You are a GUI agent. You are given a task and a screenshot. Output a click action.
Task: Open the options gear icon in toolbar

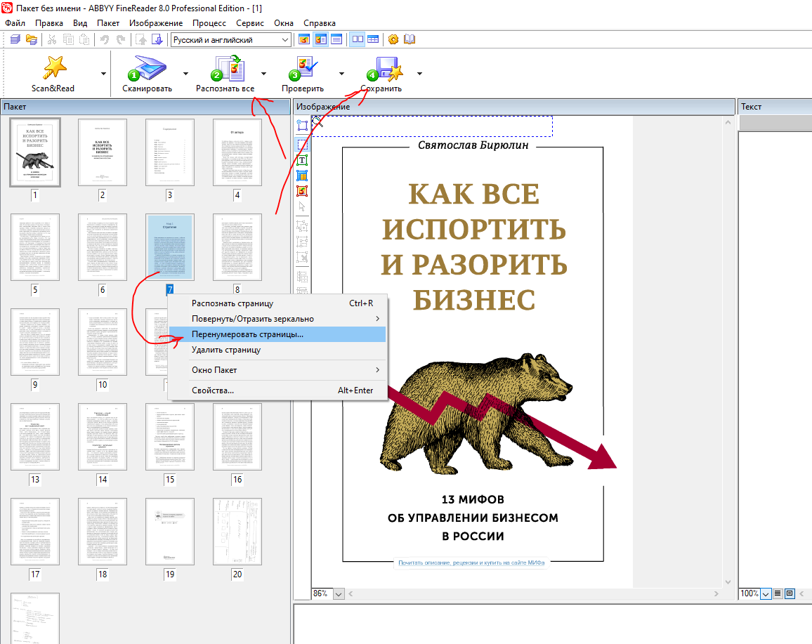click(x=393, y=40)
